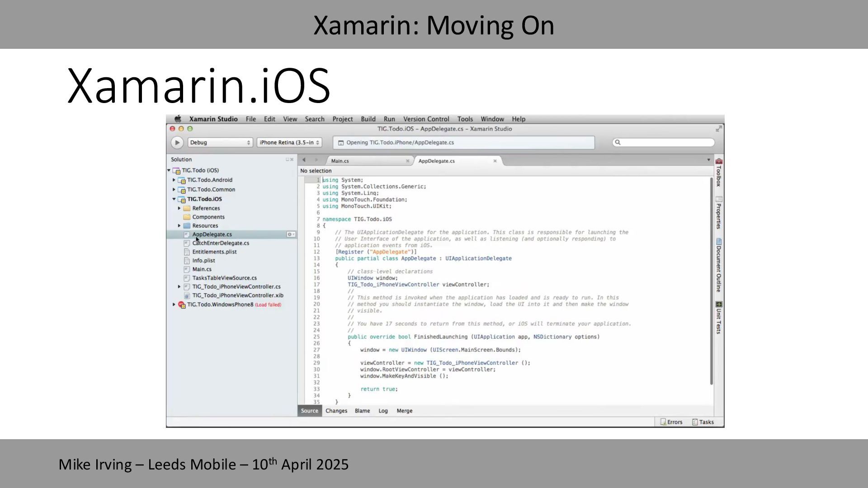Close the Main.cs tab
868x488 pixels.
(x=407, y=161)
